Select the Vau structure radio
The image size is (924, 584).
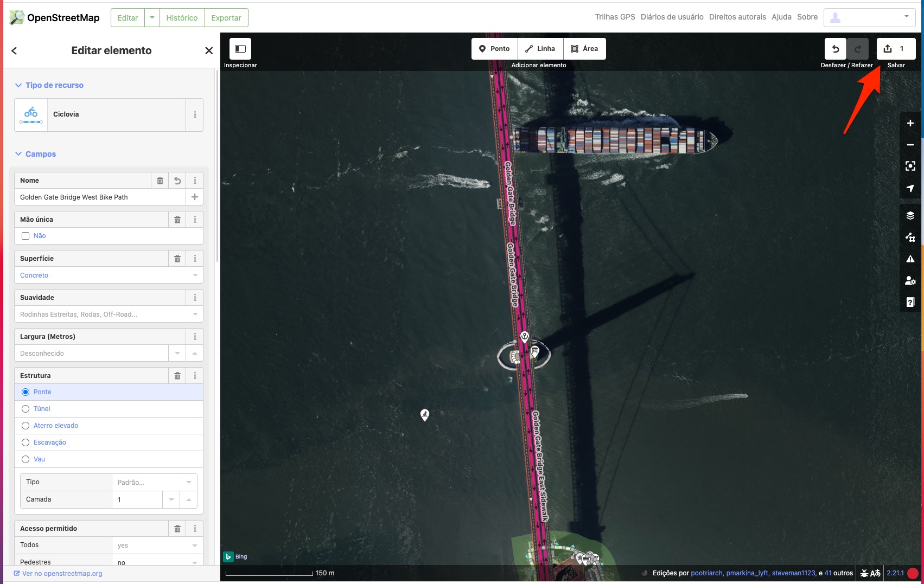click(26, 459)
